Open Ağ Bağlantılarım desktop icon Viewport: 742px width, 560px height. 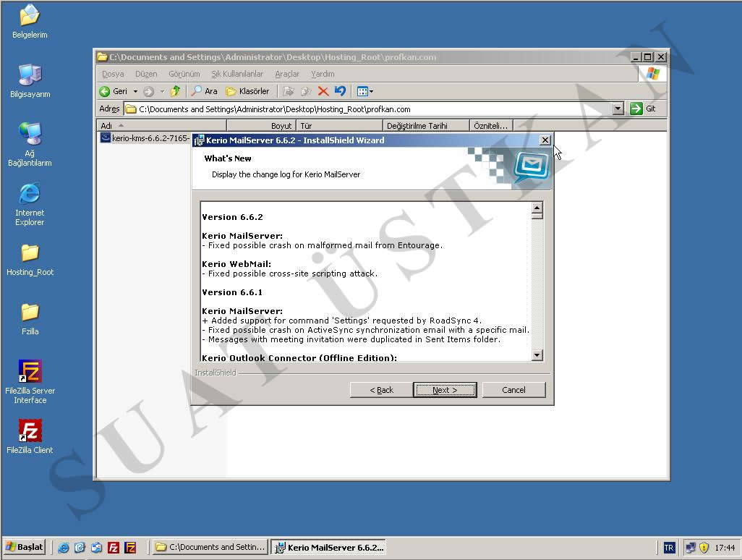coord(30,145)
